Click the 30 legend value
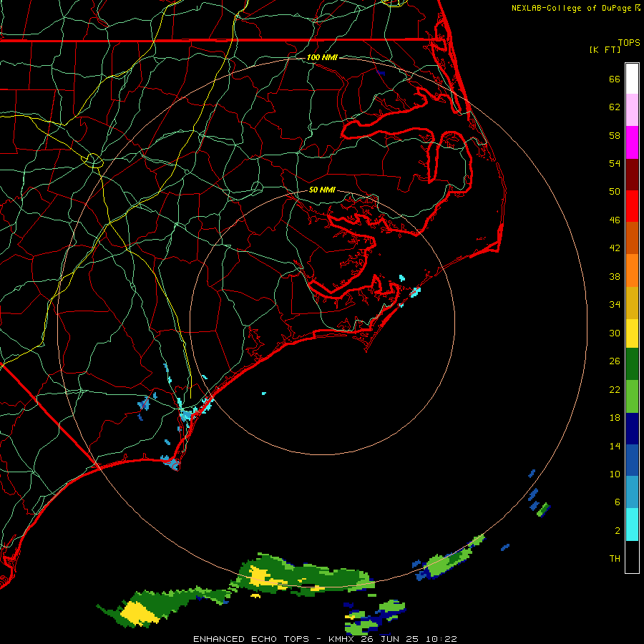Viewport: 644px width, 644px height. [615, 333]
